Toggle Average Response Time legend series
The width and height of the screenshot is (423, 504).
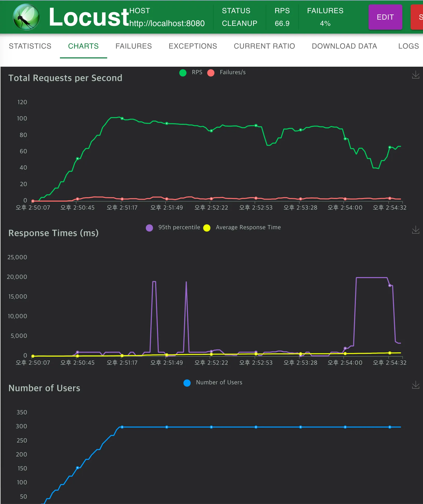(x=242, y=228)
